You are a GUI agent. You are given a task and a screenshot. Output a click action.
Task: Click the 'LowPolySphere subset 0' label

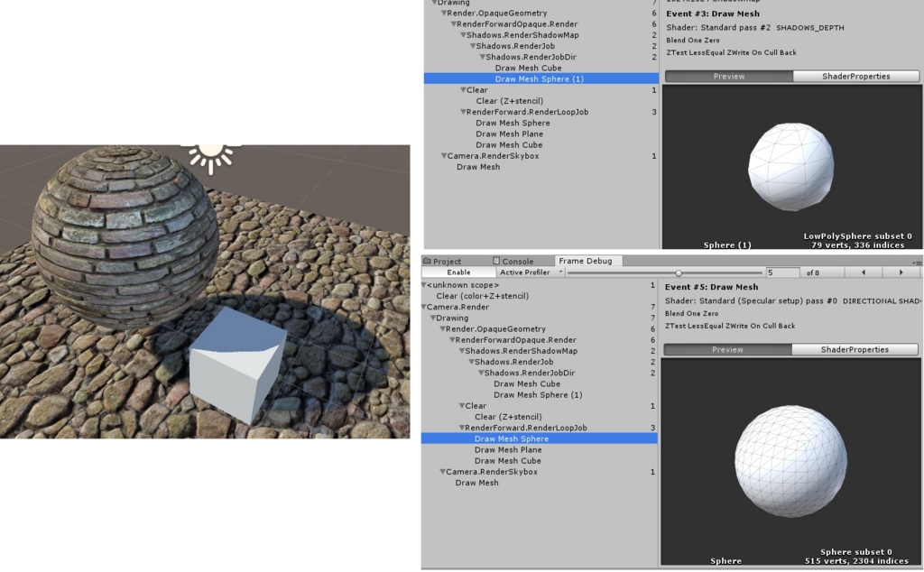857,236
